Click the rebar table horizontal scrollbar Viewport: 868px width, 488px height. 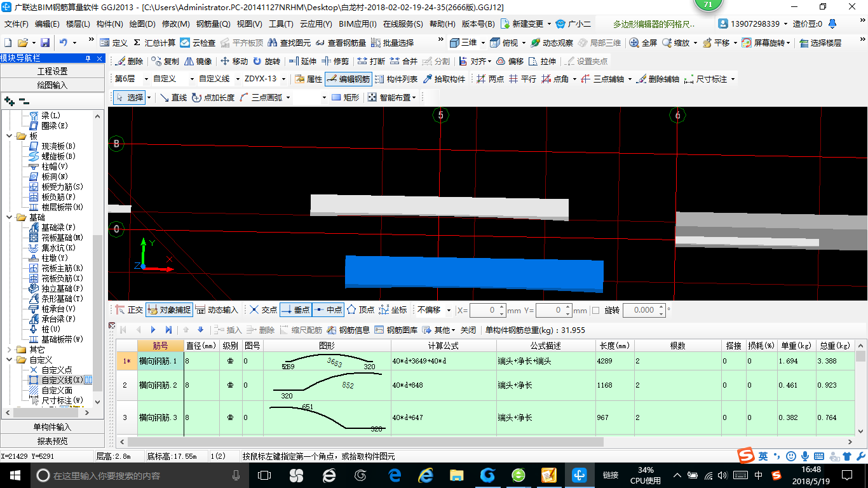pyautogui.click(x=365, y=442)
